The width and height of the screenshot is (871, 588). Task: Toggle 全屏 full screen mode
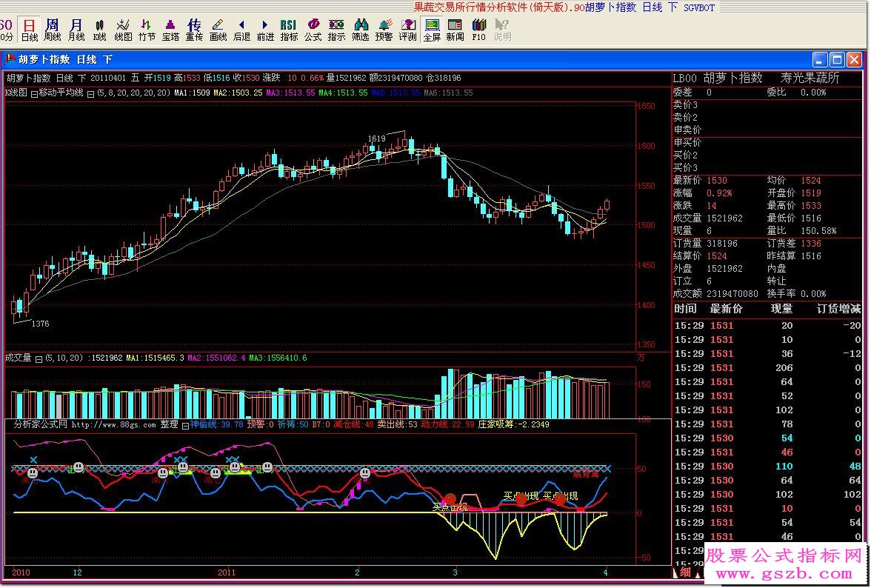432,30
